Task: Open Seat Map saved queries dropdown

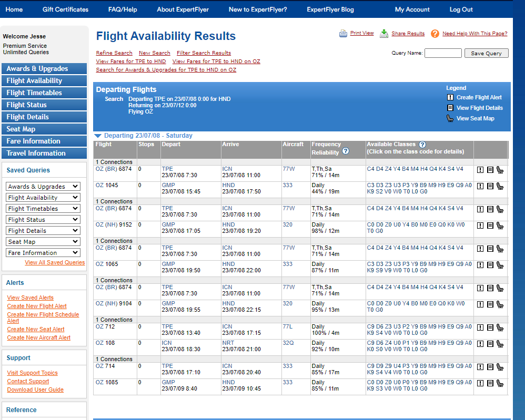Action: (x=43, y=242)
